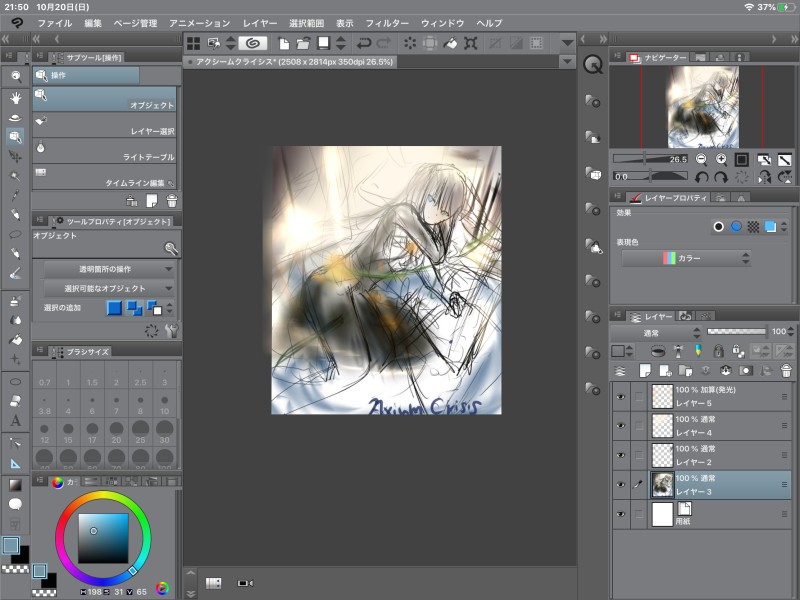
Task: Choose the ライトテーブル sub tool
Action: [x=105, y=150]
